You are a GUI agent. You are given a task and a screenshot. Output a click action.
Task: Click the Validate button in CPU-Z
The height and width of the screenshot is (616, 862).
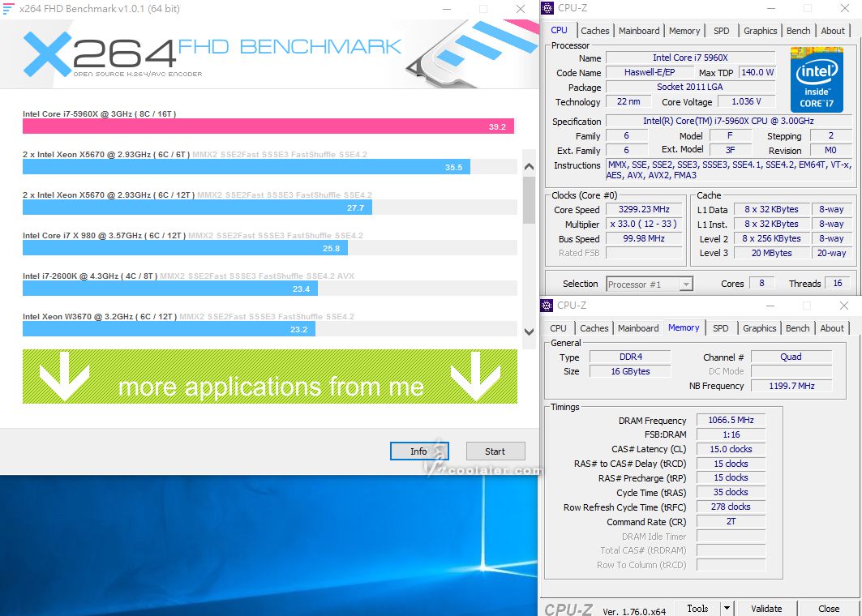[x=766, y=608]
